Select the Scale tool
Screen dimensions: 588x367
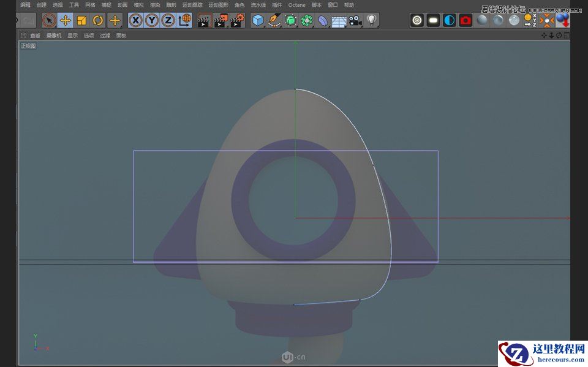pos(81,21)
